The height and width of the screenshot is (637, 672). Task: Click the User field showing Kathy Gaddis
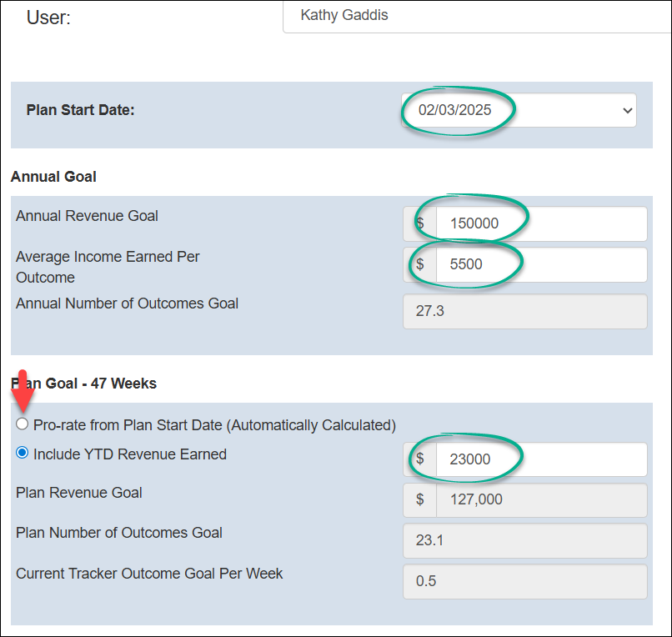(x=475, y=16)
